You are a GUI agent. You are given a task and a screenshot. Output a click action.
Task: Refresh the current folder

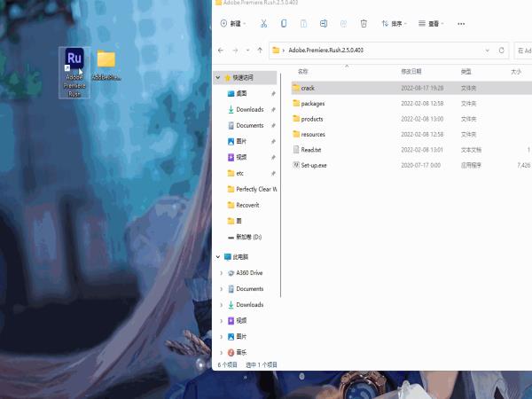[x=502, y=51]
